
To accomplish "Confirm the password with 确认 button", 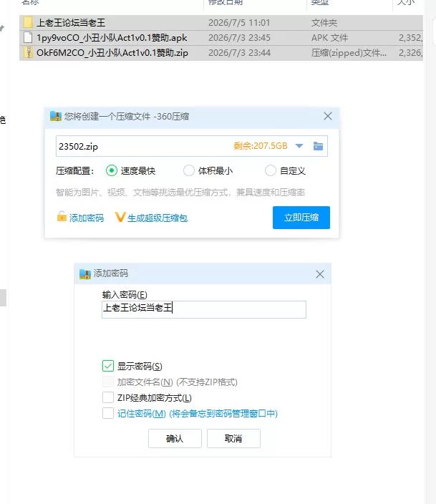I will click(x=175, y=438).
